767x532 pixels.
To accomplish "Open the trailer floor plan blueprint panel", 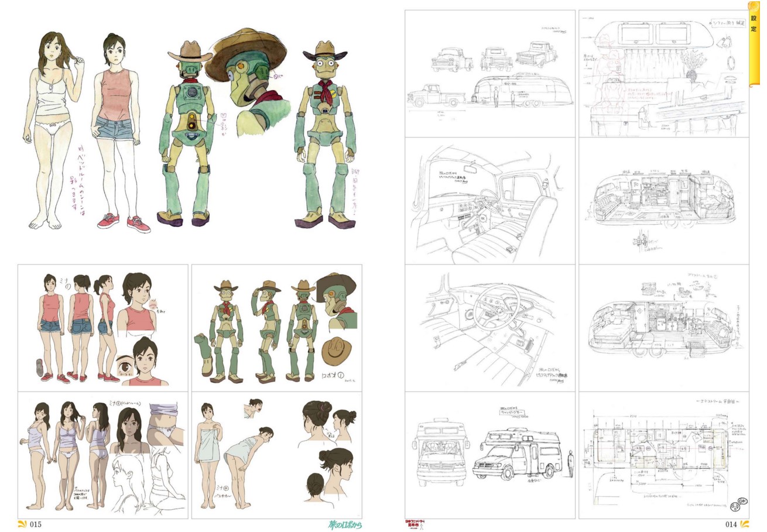I will point(663,455).
